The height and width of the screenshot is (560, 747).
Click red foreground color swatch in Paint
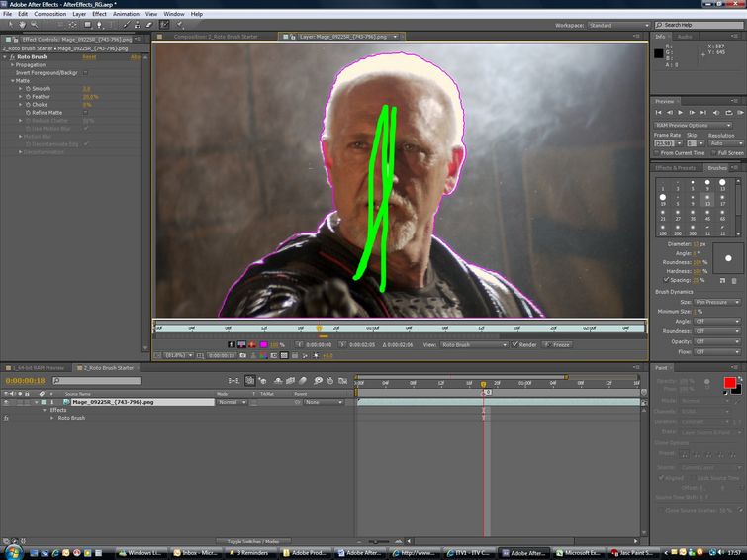(729, 383)
